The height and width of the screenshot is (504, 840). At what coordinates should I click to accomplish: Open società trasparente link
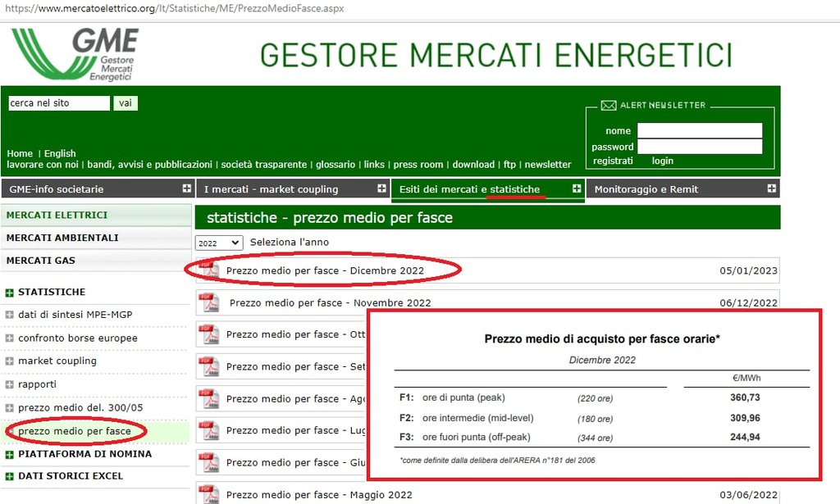pos(264,165)
